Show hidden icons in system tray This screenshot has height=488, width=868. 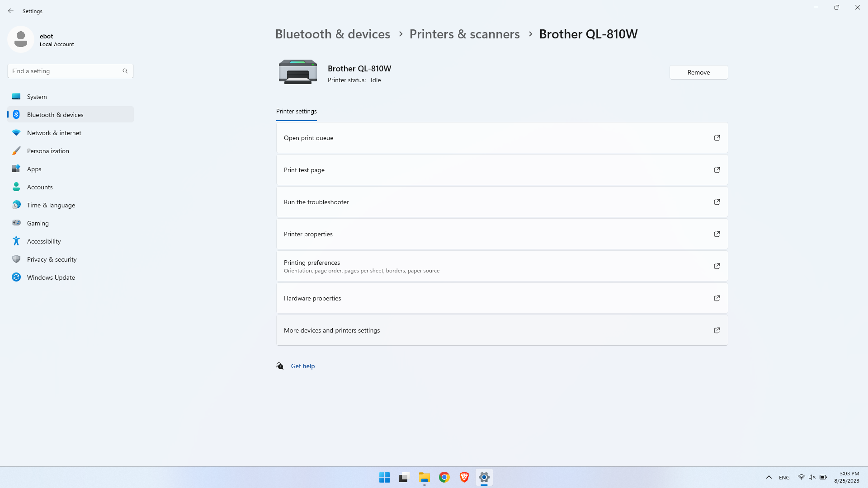(769, 477)
